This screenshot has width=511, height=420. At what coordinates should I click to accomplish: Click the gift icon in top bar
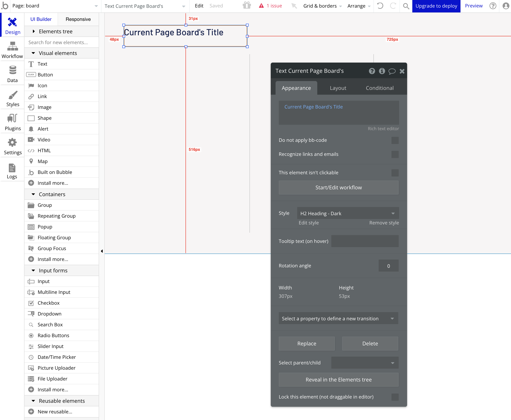[x=247, y=6]
